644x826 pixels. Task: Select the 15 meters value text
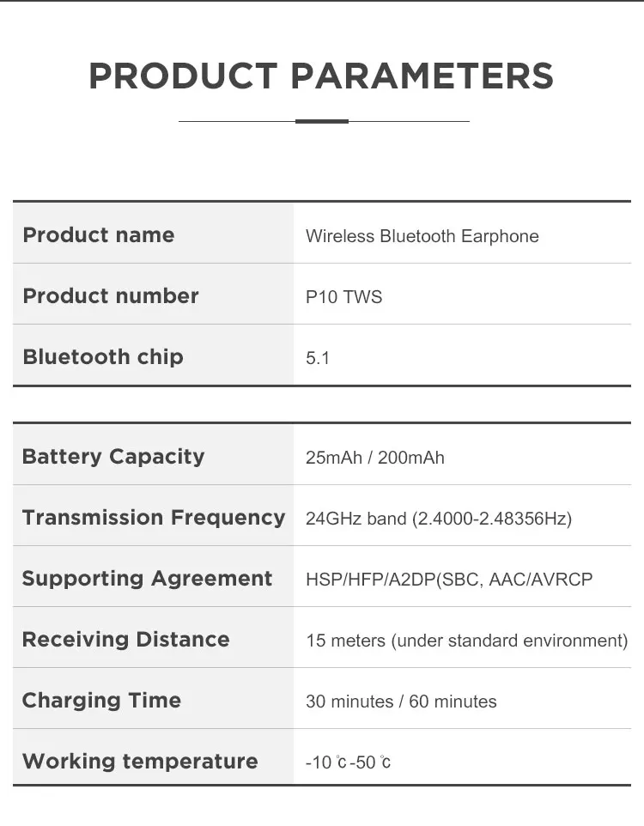466,641
